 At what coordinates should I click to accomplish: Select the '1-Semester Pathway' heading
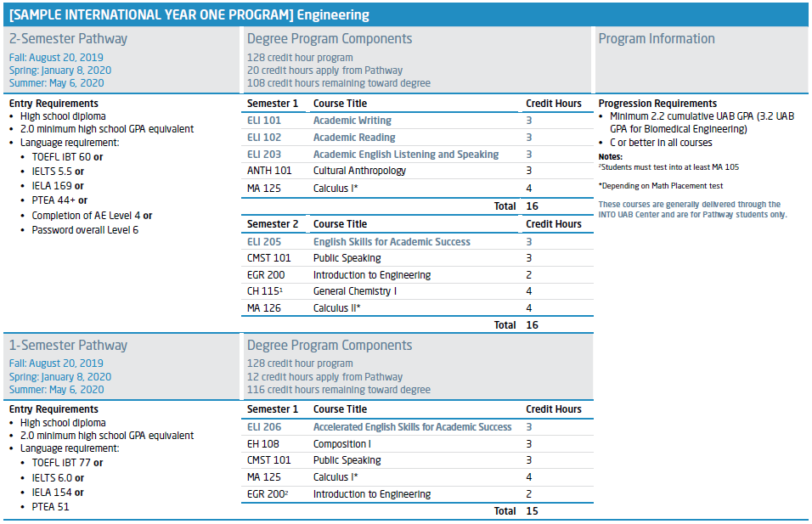click(68, 346)
